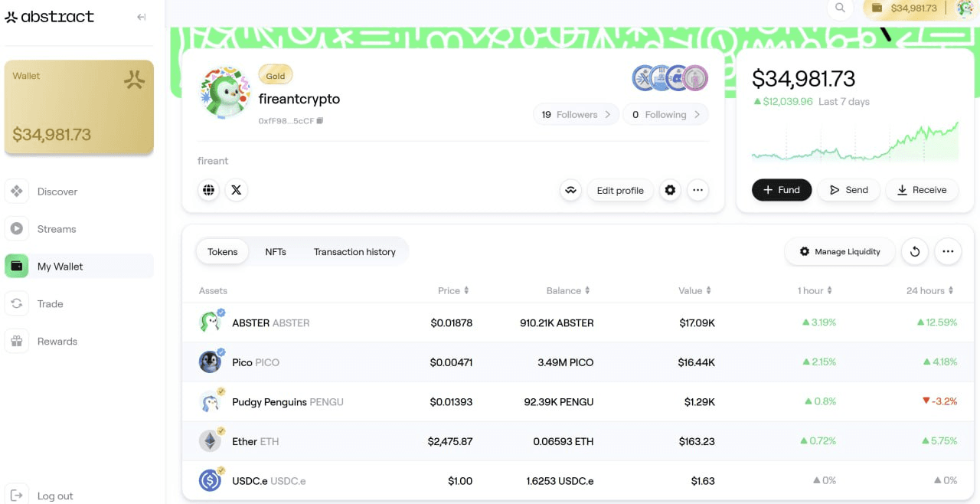The height and width of the screenshot is (504, 980).
Task: Click the Send button
Action: tap(849, 190)
